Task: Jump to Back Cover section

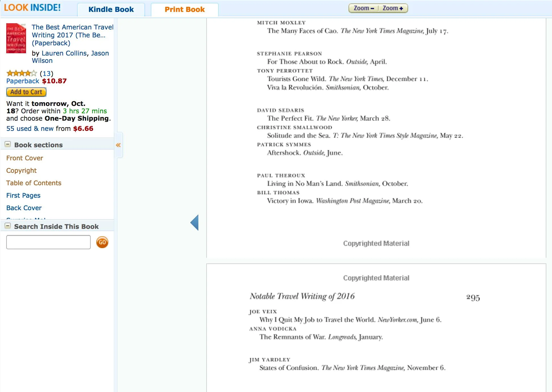Action: [x=24, y=208]
